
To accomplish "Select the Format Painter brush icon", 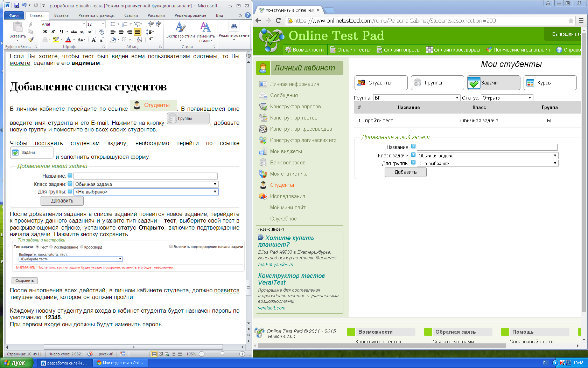I will [x=31, y=40].
